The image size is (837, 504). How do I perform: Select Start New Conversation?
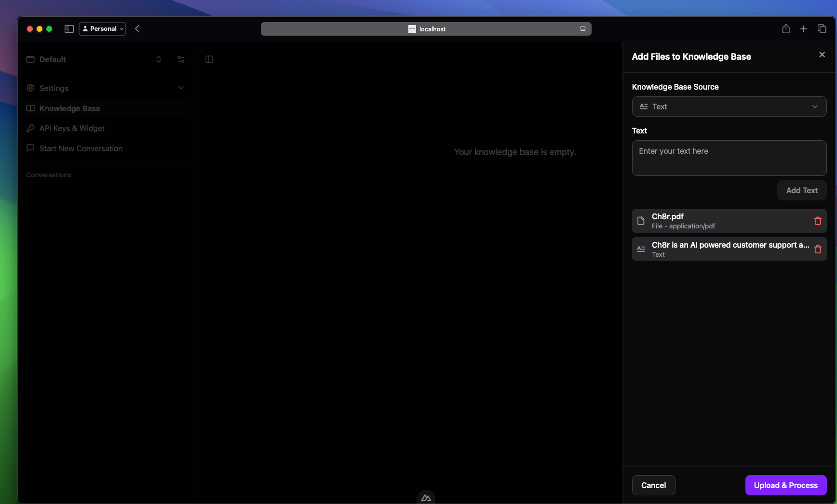[x=81, y=148]
